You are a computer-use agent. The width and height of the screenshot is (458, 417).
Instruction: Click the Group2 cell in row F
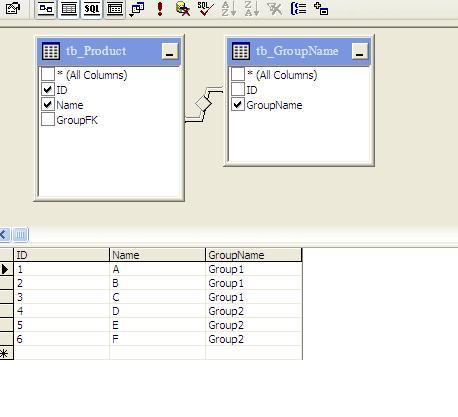point(254,339)
